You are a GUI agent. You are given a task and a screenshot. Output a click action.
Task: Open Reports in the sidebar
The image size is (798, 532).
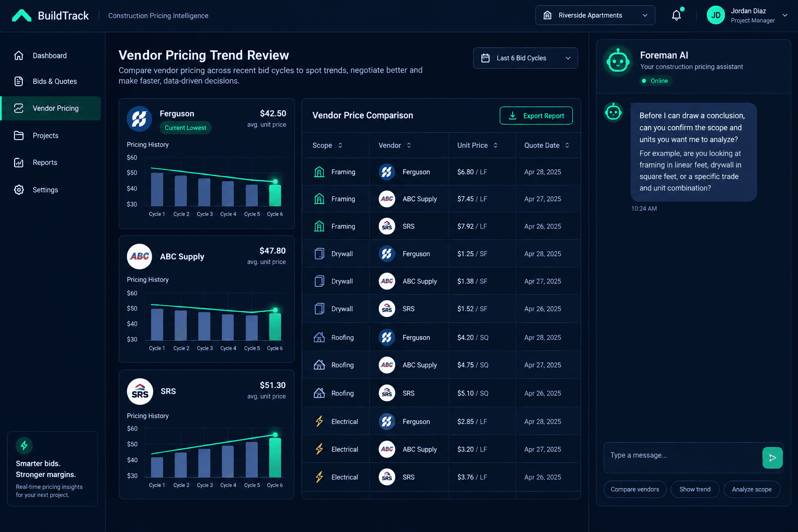(51, 163)
